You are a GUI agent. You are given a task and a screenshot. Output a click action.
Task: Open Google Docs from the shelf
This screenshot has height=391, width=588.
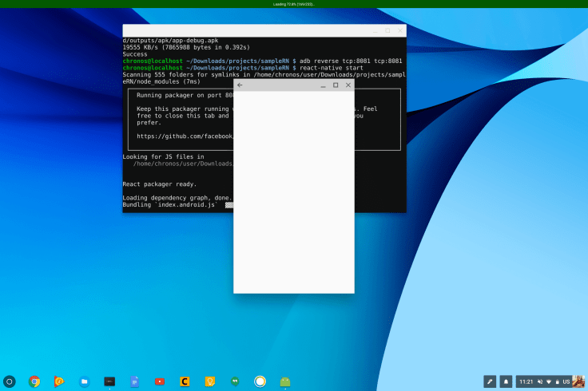point(134,381)
